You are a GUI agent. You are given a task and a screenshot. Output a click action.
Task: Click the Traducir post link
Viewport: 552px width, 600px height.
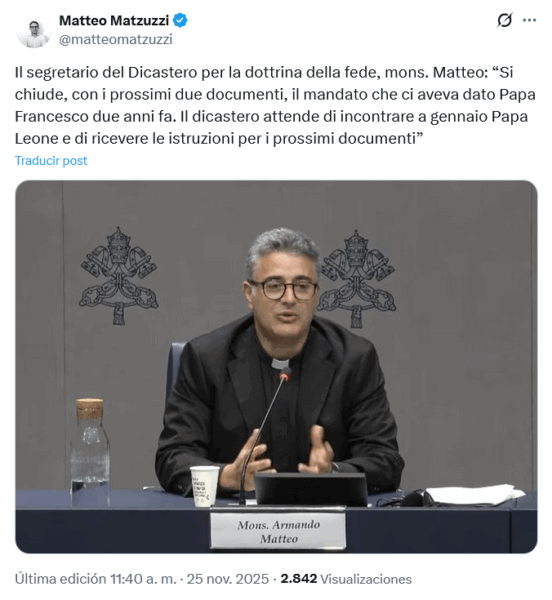(51, 160)
